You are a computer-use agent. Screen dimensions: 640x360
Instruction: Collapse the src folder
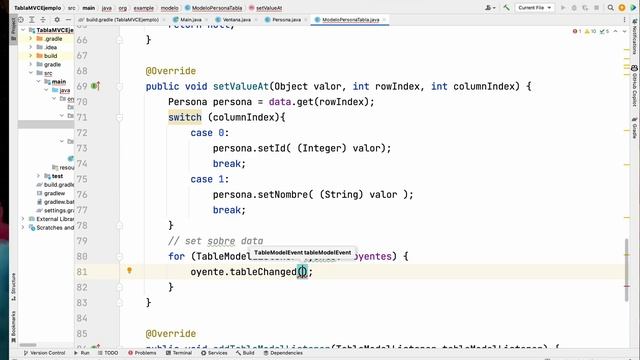tap(31, 73)
